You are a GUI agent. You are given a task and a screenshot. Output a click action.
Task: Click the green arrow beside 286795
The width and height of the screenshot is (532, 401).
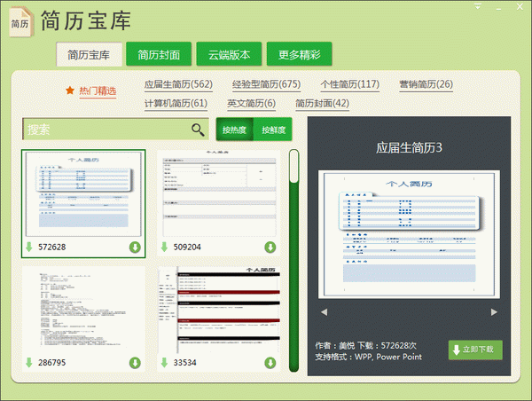[x=29, y=362]
